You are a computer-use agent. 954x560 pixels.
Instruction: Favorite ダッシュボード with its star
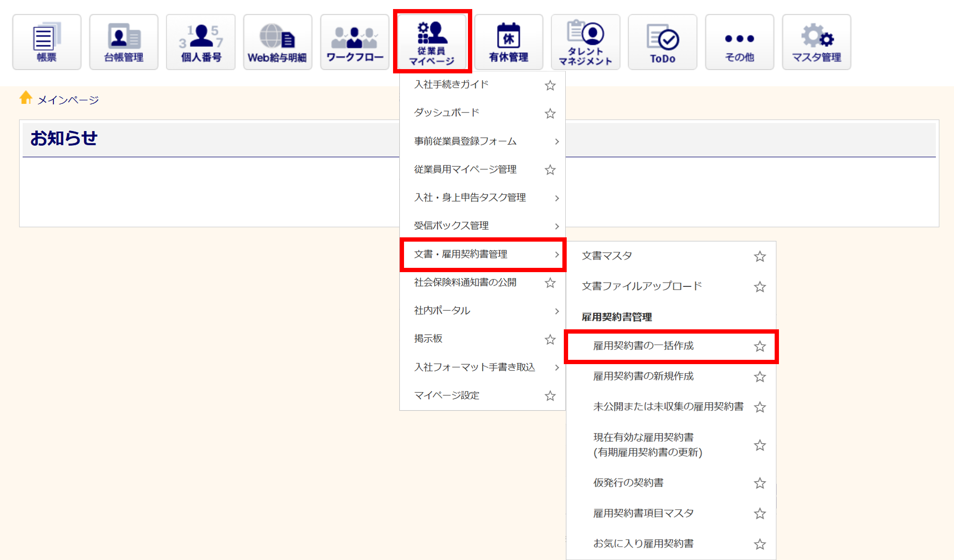click(550, 113)
